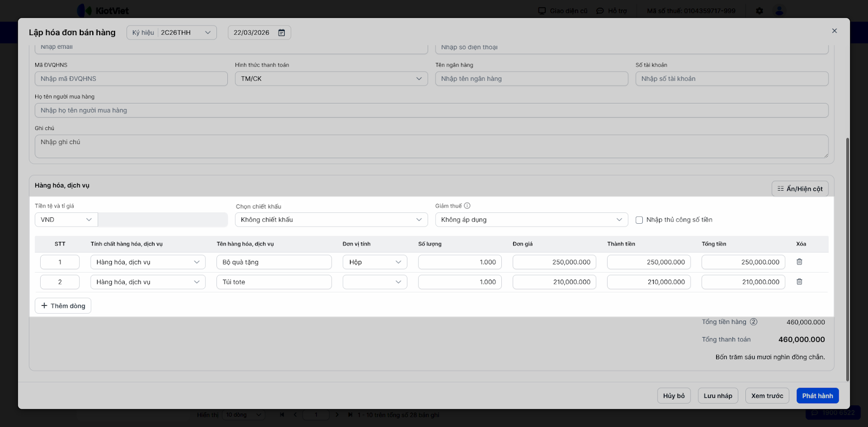Click the Hủy bỏ cancel button
The height and width of the screenshot is (427, 868).
(x=673, y=396)
